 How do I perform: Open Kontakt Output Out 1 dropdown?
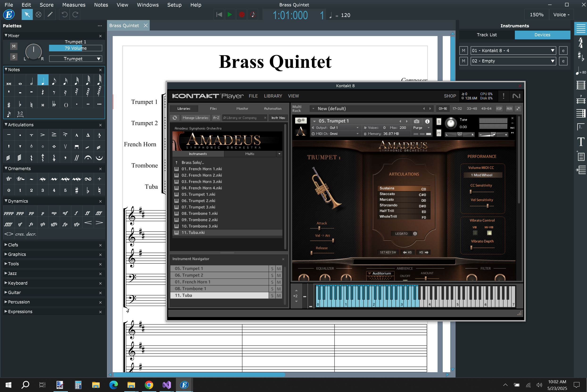pyautogui.click(x=335, y=127)
